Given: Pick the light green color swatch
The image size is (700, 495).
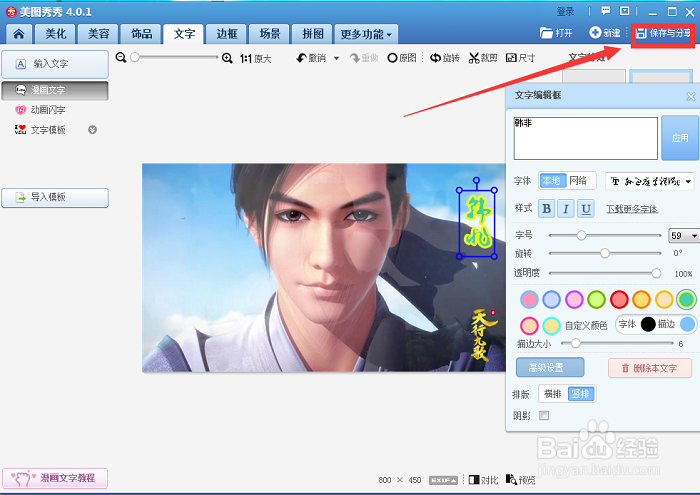Looking at the screenshot, I should [x=596, y=299].
